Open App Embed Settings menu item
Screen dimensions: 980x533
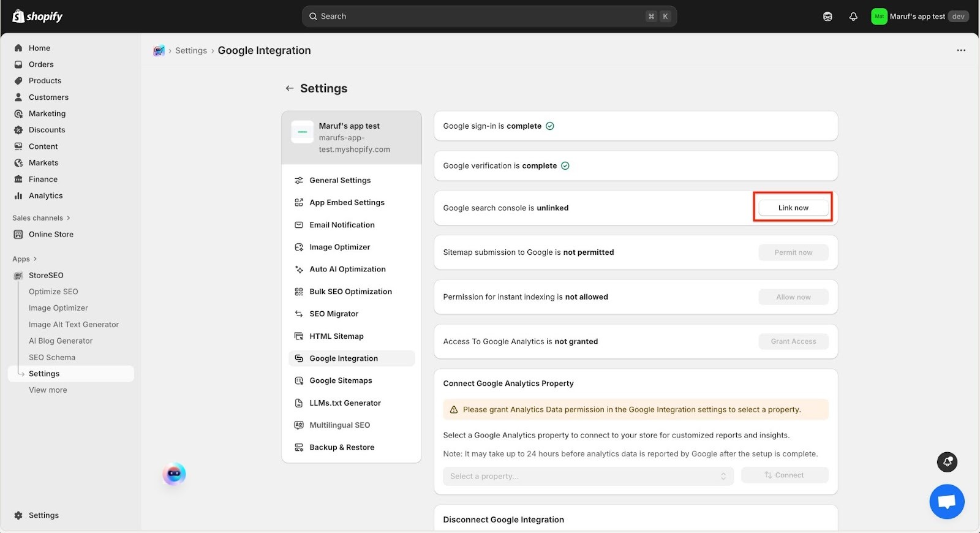coord(352,203)
